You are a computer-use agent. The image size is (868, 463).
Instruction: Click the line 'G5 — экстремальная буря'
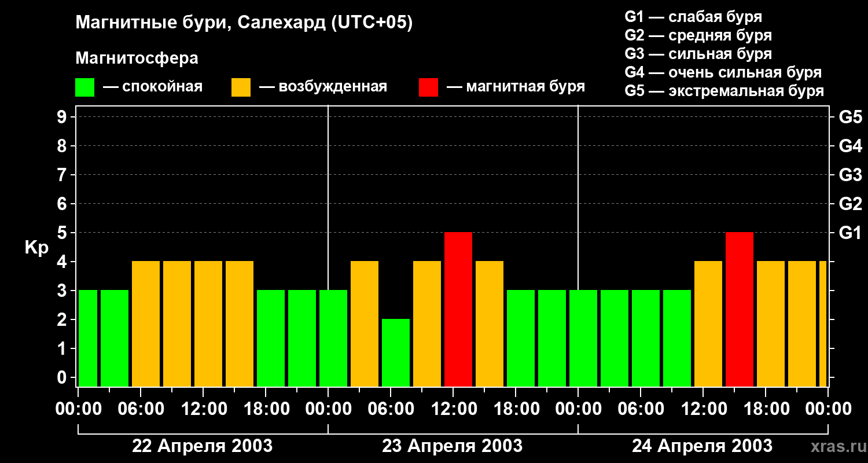tap(724, 91)
